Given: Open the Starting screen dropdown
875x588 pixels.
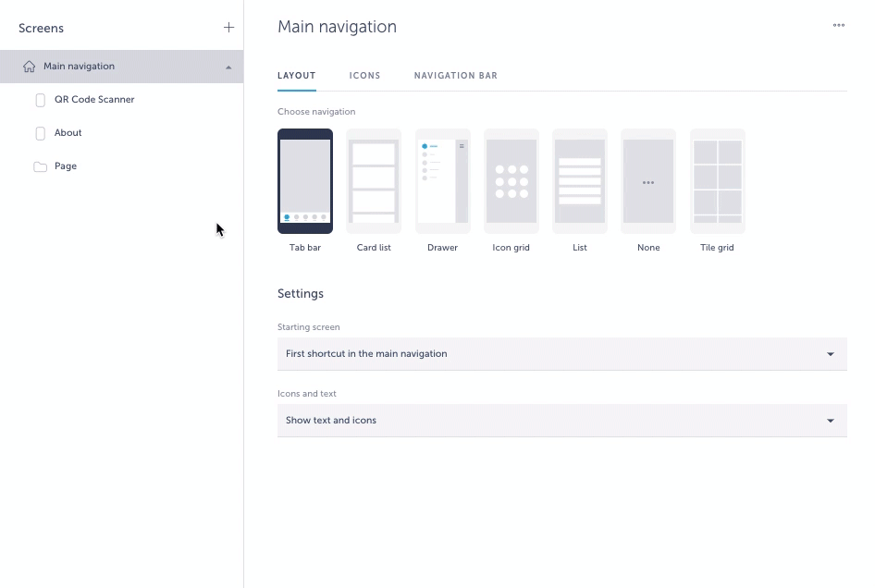Looking at the screenshot, I should pos(562,354).
